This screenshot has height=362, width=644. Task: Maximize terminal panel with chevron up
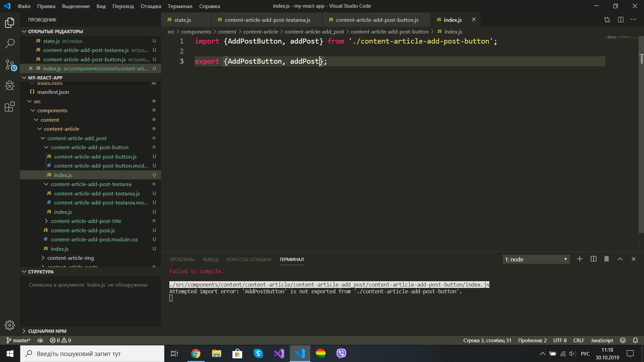click(x=620, y=259)
